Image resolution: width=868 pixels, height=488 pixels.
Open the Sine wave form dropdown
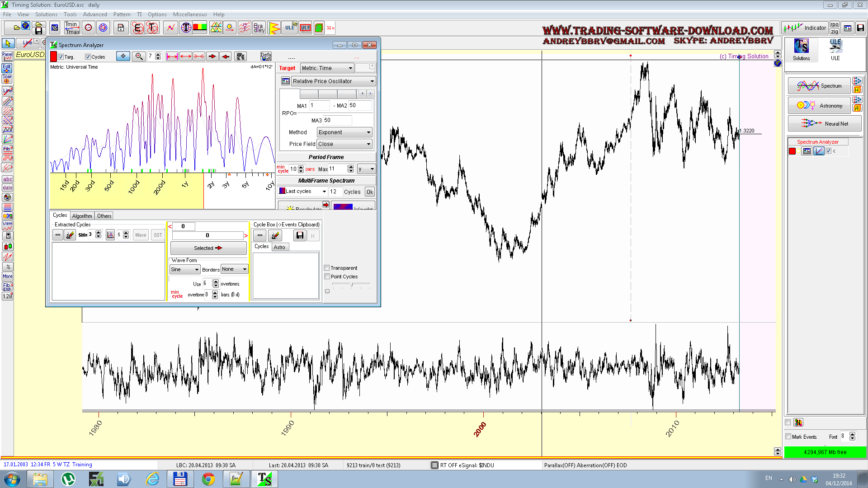tap(184, 269)
